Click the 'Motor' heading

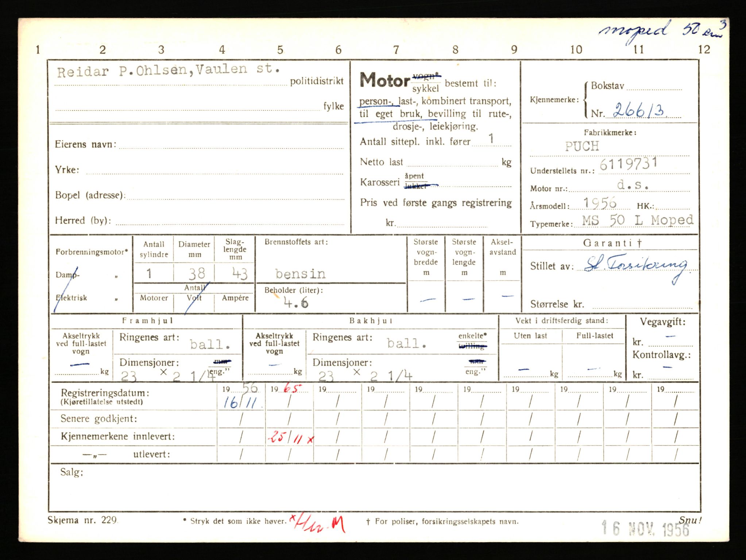[x=385, y=80]
